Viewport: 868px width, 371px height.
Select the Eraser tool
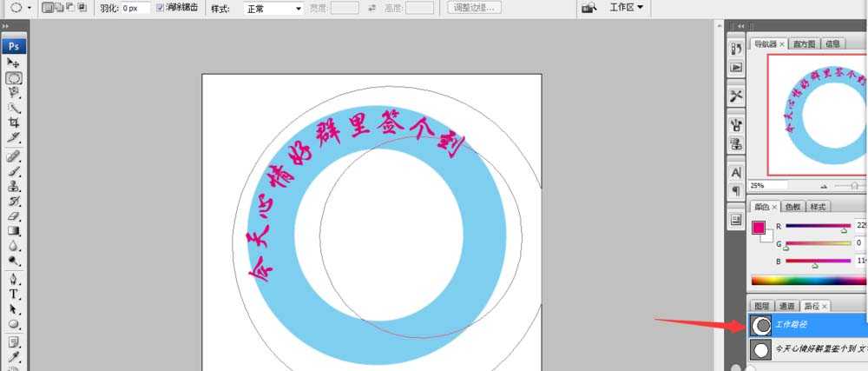point(14,215)
